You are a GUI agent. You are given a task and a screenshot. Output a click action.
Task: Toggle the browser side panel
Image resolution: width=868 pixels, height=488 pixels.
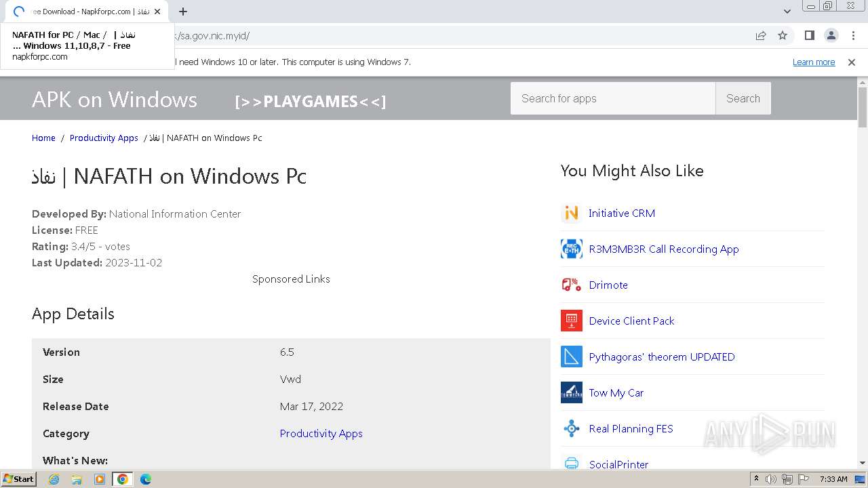(809, 35)
